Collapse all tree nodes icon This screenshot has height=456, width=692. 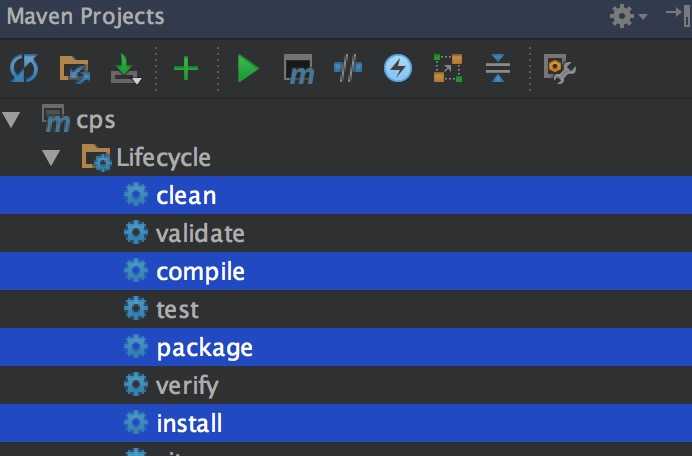(497, 68)
